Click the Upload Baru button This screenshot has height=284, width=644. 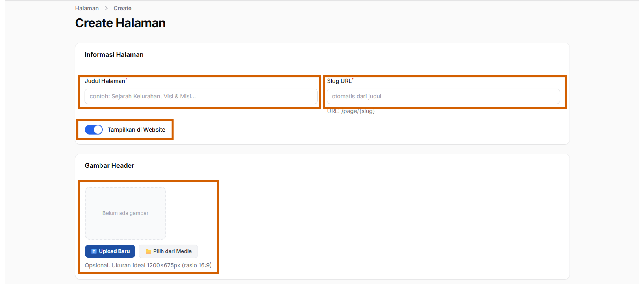click(110, 251)
